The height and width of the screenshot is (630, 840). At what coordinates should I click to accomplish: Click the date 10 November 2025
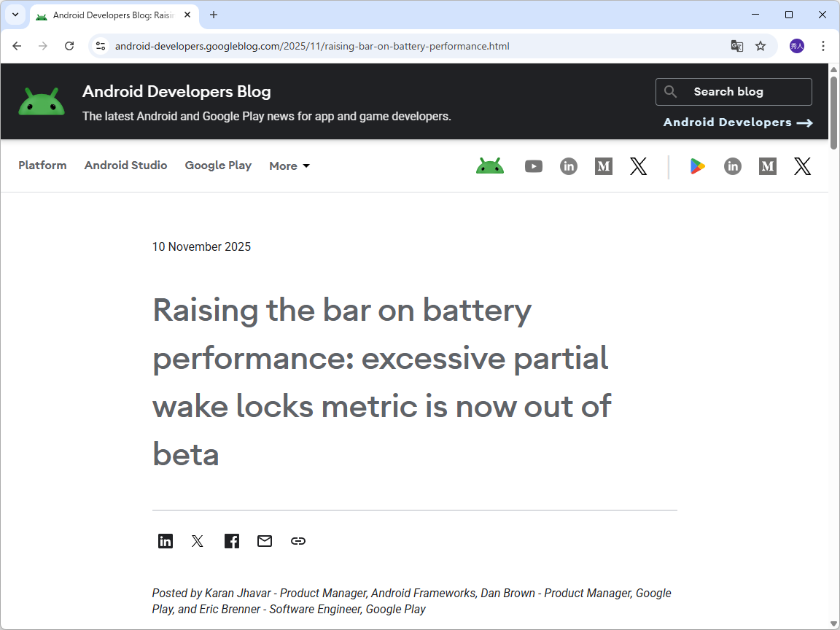tap(201, 247)
